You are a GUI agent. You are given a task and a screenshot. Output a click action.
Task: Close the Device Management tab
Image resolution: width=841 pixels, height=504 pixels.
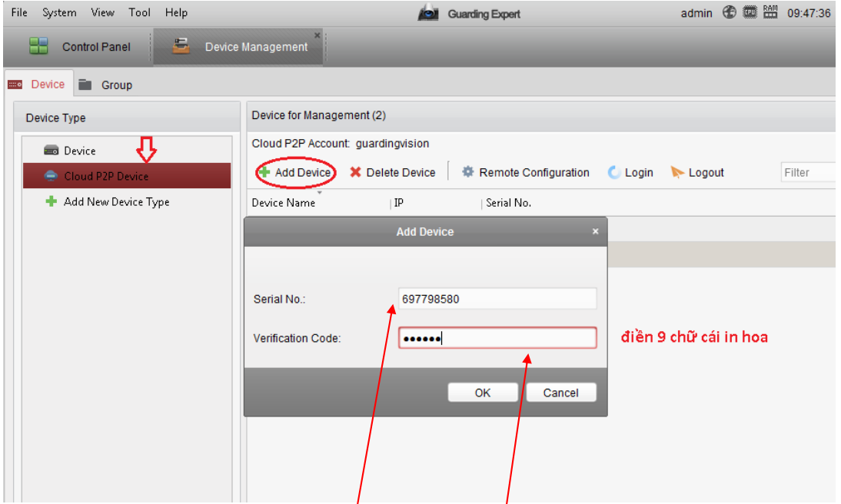(x=317, y=35)
